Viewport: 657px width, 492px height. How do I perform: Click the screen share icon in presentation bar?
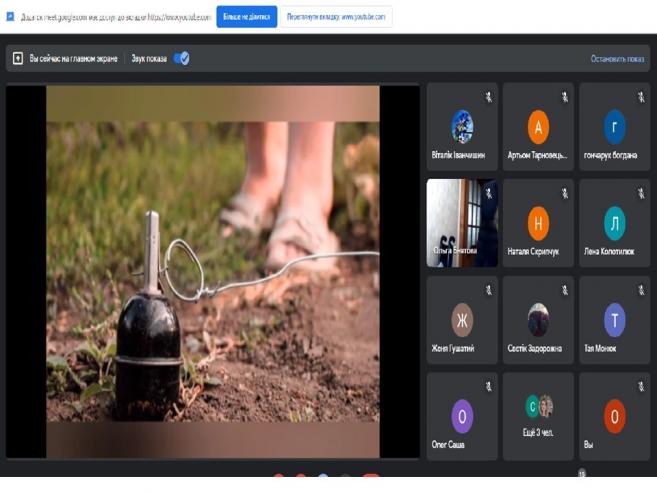click(x=17, y=59)
